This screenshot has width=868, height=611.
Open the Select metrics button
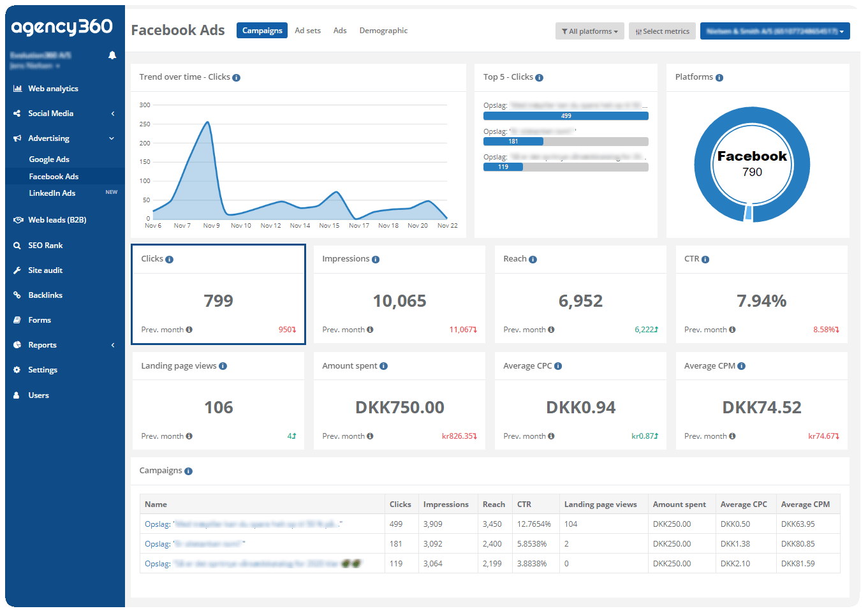(x=663, y=31)
